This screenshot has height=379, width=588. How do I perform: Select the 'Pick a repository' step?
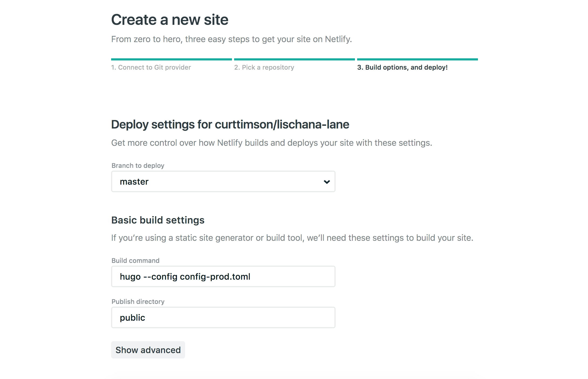coord(264,67)
